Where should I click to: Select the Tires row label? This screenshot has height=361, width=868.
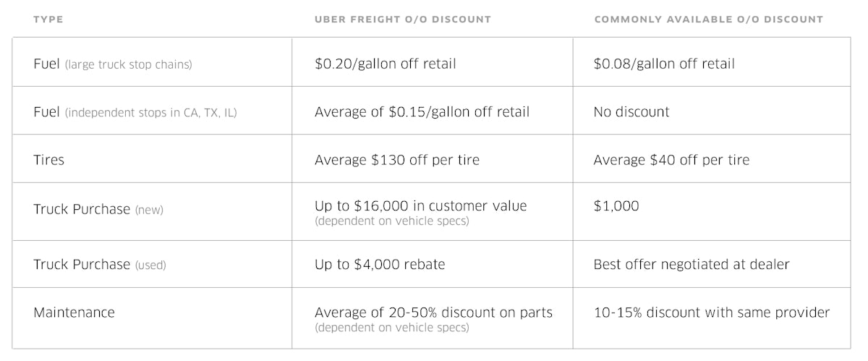pyautogui.click(x=49, y=160)
